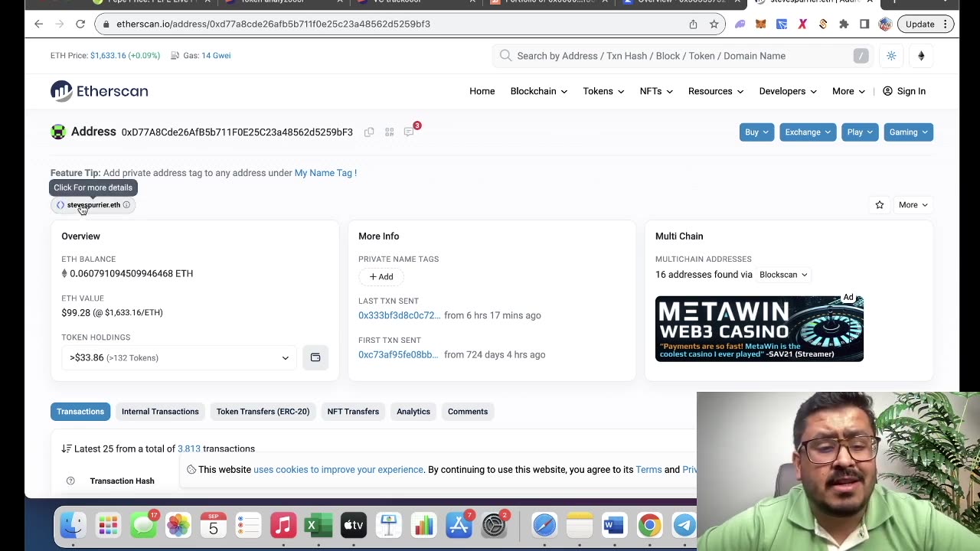Screen dimensions: 980x551
Task: Click the stevespurrier.eth name tag
Action: tap(93, 205)
